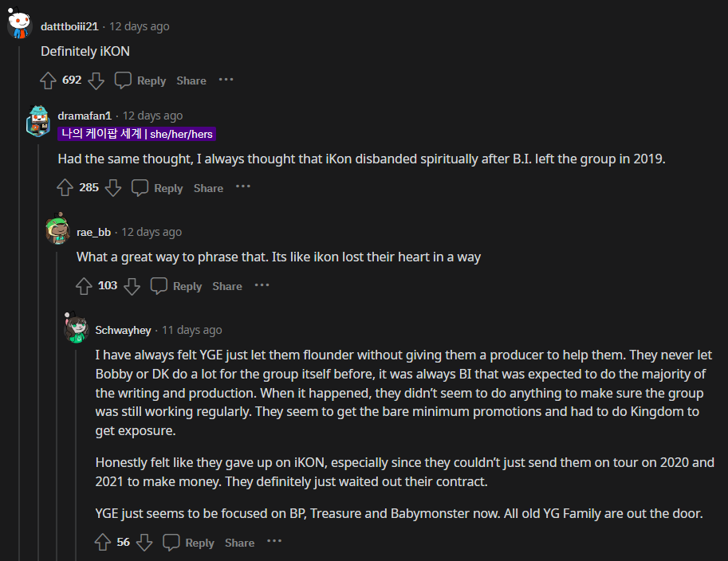Image resolution: width=728 pixels, height=561 pixels.
Task: Open the three-dot menu on dramafan1's comment
Action: [243, 186]
